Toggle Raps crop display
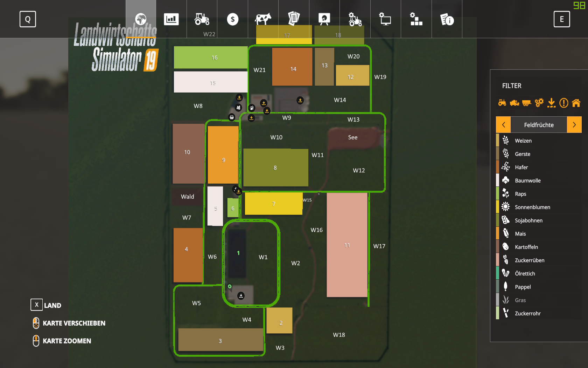This screenshot has height=368, width=588. (x=539, y=194)
